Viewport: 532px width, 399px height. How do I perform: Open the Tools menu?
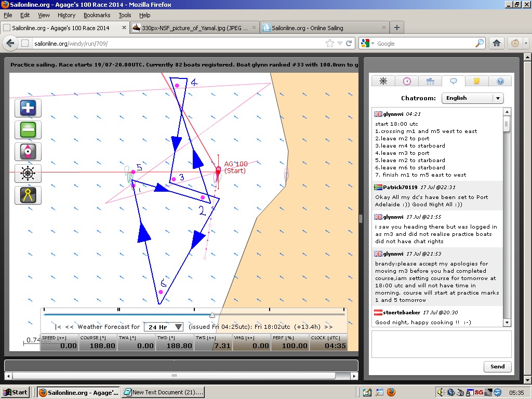pos(125,15)
